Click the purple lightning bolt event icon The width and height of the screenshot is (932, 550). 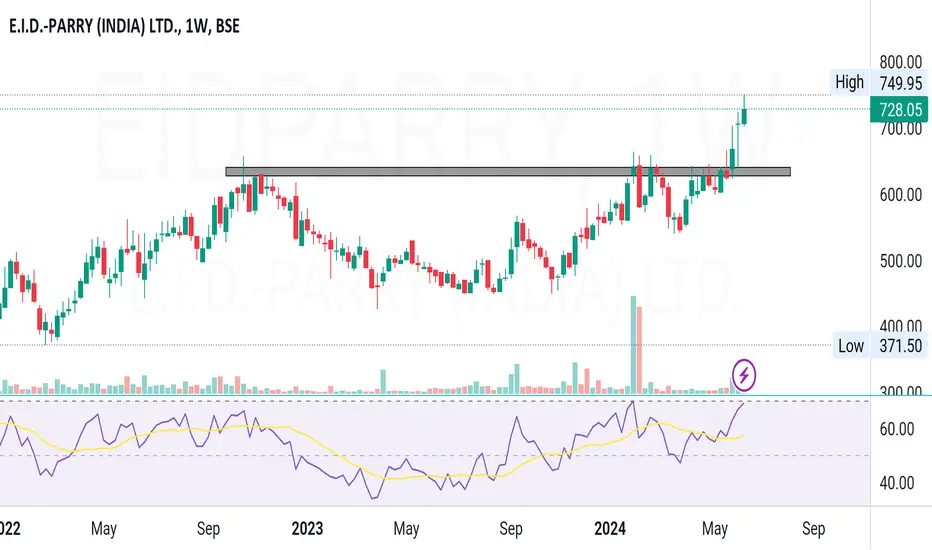point(744,375)
